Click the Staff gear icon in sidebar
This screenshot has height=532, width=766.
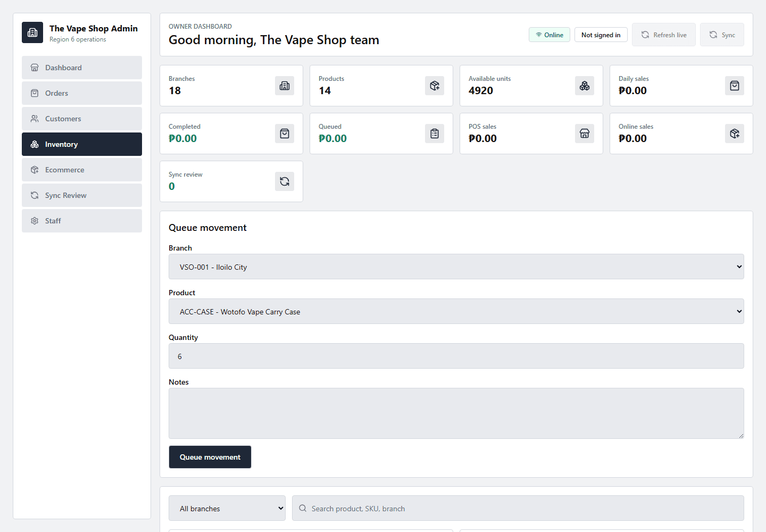(35, 221)
